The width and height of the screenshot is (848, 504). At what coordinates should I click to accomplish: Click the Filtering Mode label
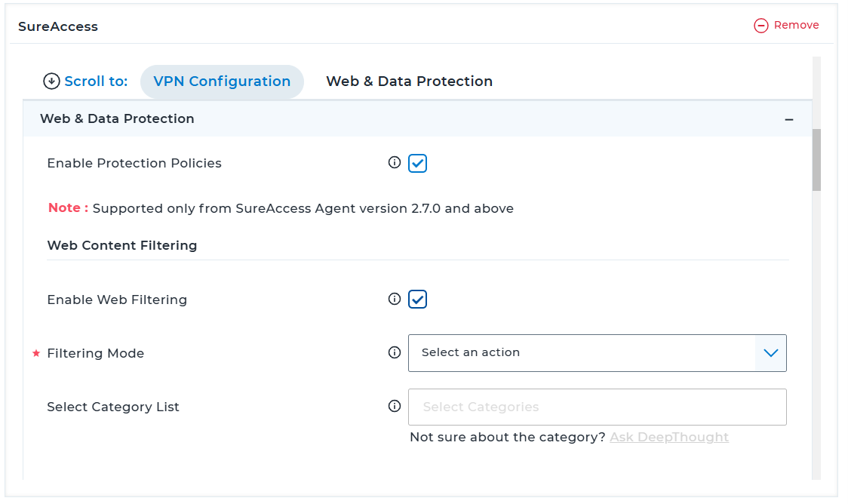pos(96,354)
